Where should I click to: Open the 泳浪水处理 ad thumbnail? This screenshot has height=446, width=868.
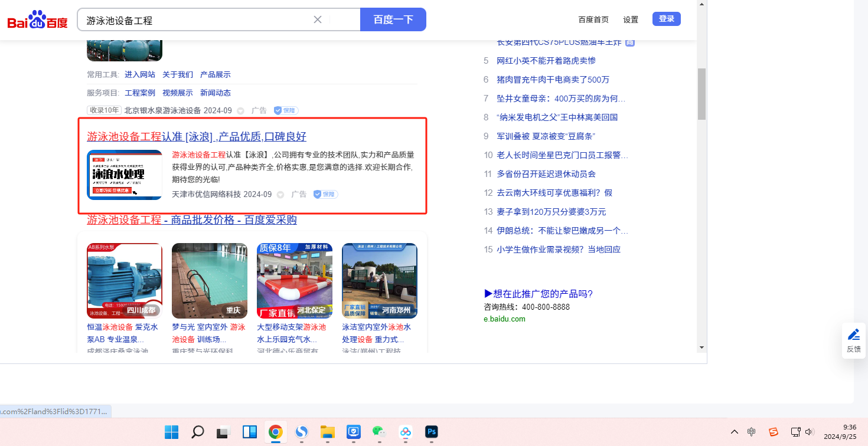[125, 175]
